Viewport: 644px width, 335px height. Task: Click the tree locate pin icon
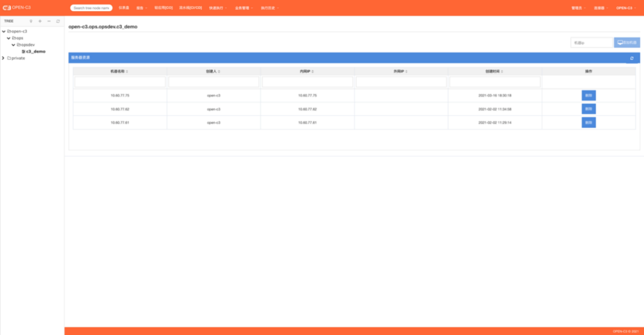(x=31, y=21)
